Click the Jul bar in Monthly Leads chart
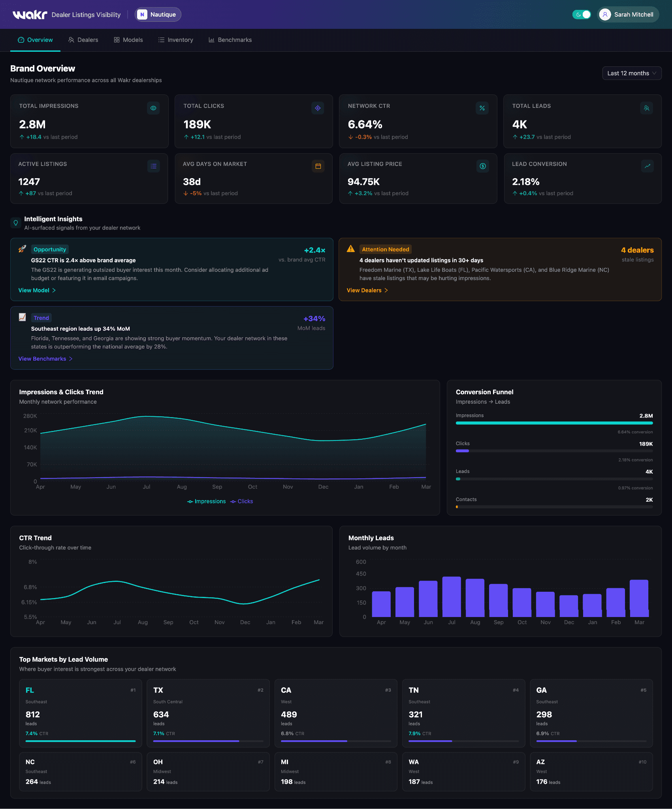Viewport: 672px width, 809px height. click(452, 597)
